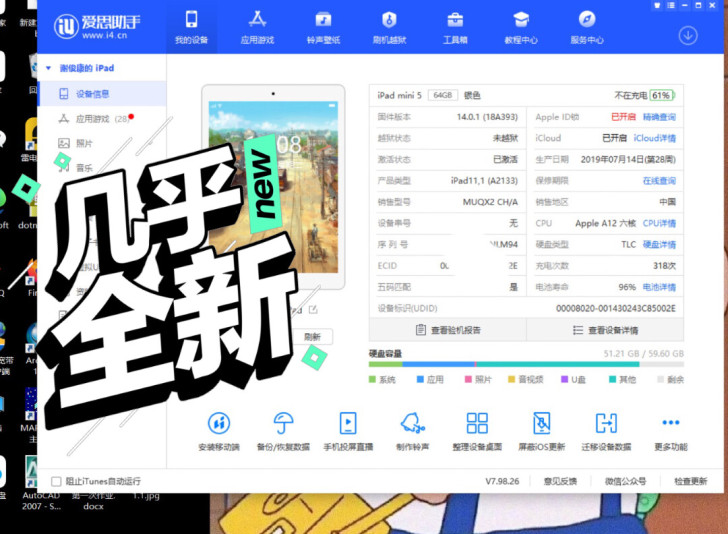Click 检查更新 in status bar
The width and height of the screenshot is (728, 534).
(691, 481)
